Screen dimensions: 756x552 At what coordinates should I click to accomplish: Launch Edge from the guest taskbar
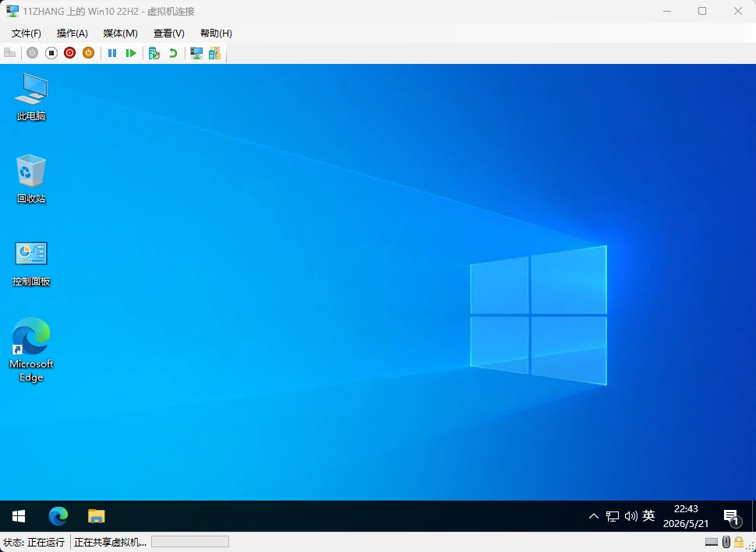tap(58, 516)
